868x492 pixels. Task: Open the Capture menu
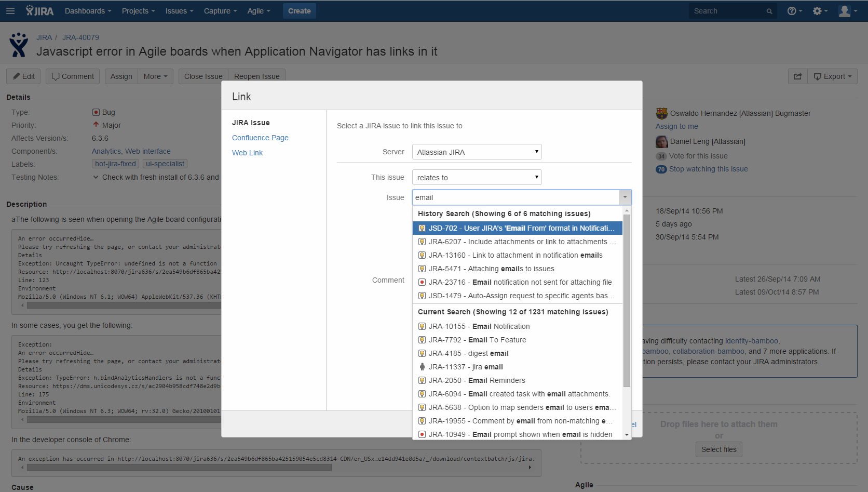(x=220, y=11)
